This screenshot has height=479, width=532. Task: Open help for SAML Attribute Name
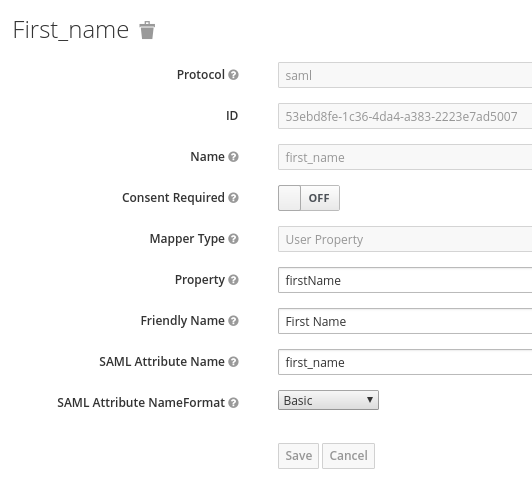(x=233, y=362)
